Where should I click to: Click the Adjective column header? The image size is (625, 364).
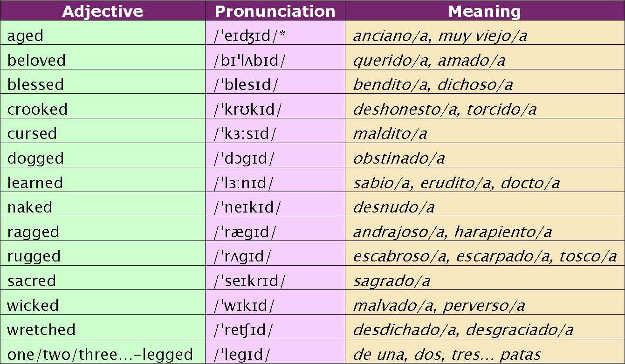[103, 11]
